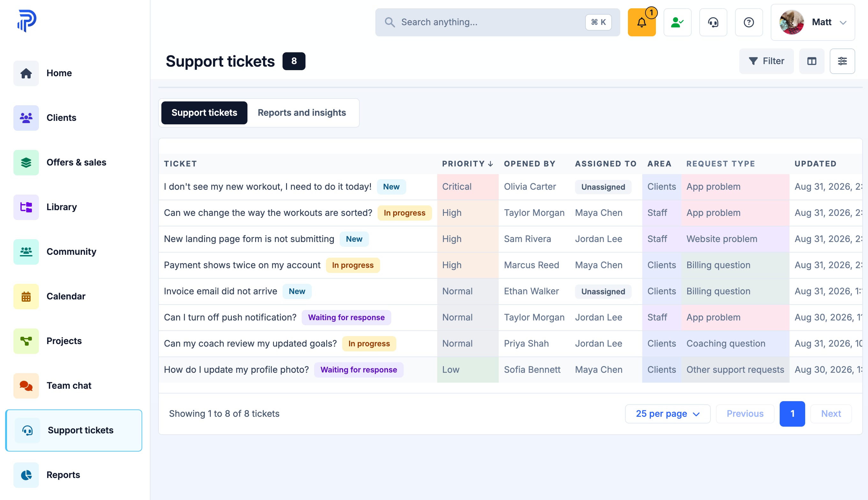The height and width of the screenshot is (500, 868).
Task: Open the ticket about not seeing a new workout
Action: 268,187
